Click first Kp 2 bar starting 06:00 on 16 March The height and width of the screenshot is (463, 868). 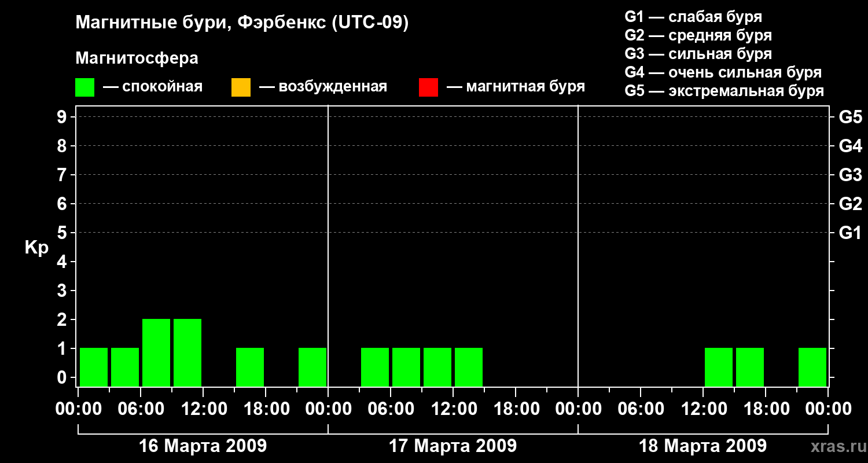tap(156, 352)
